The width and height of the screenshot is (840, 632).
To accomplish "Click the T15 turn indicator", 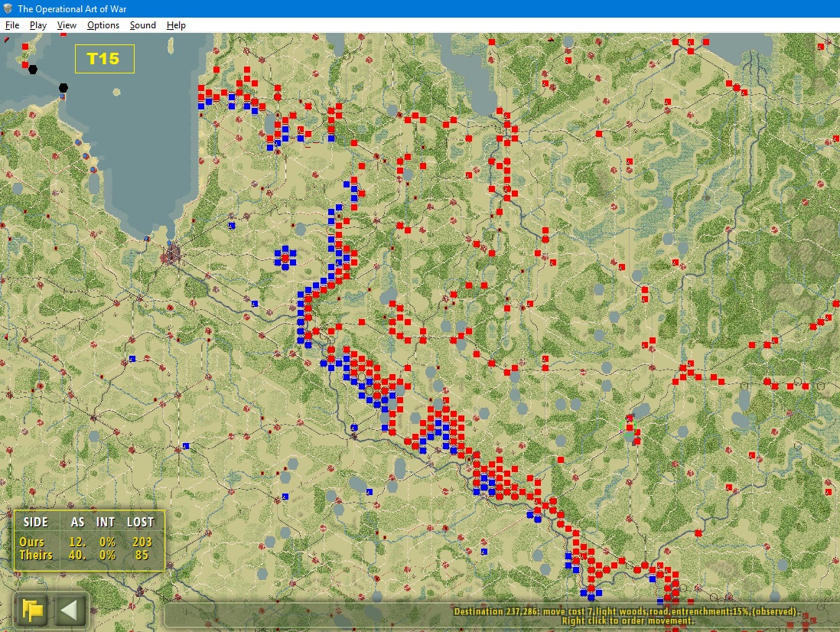I will [x=105, y=59].
